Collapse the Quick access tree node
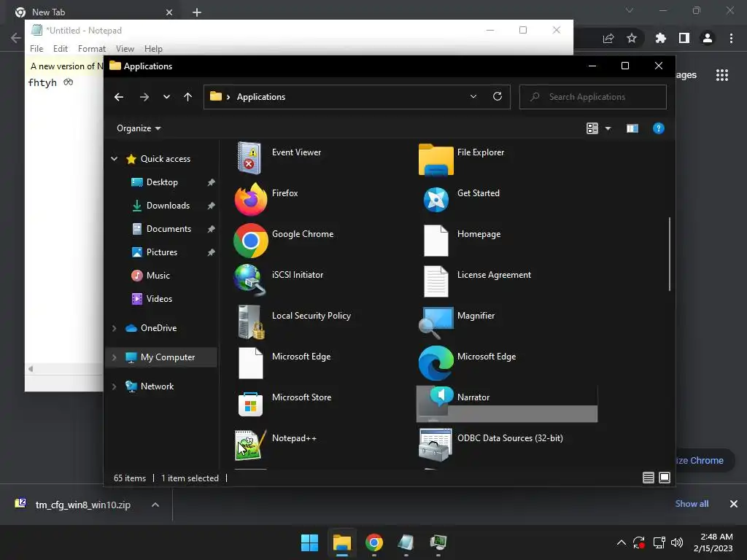Image resolution: width=747 pixels, height=560 pixels. tap(115, 158)
